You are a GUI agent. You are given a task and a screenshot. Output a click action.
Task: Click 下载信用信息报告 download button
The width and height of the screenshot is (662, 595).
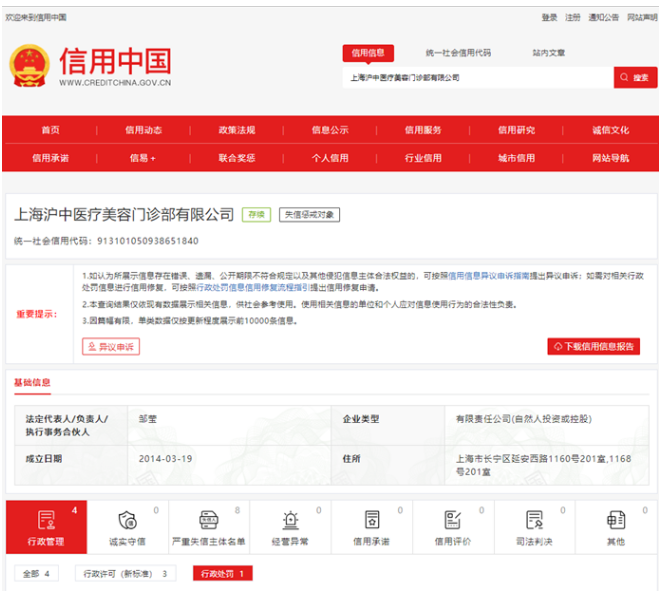[x=594, y=346]
